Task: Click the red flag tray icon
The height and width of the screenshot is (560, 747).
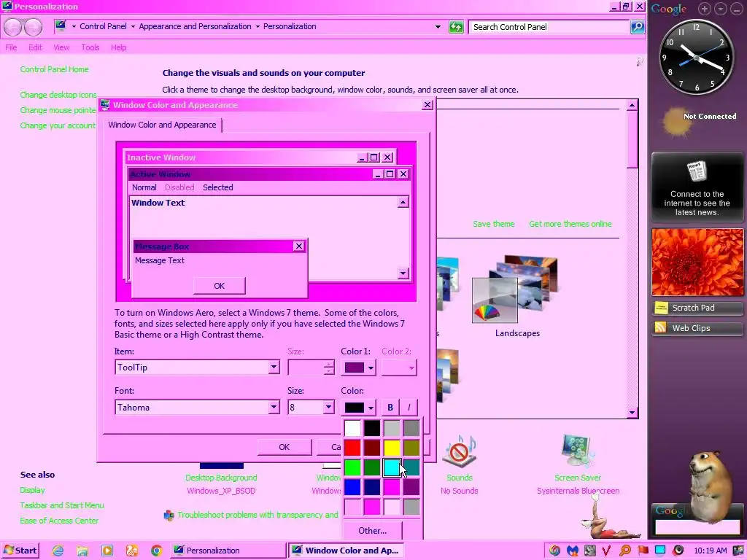Action: tap(643, 551)
